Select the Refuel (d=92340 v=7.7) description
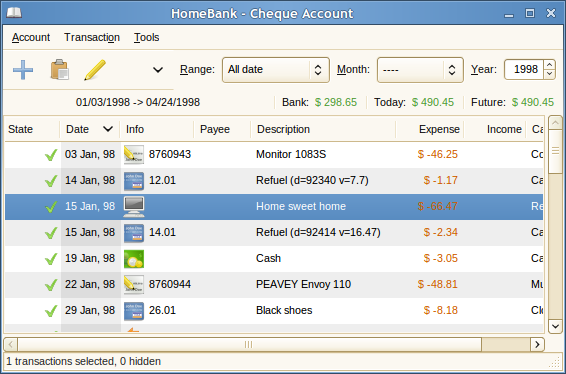 point(312,181)
